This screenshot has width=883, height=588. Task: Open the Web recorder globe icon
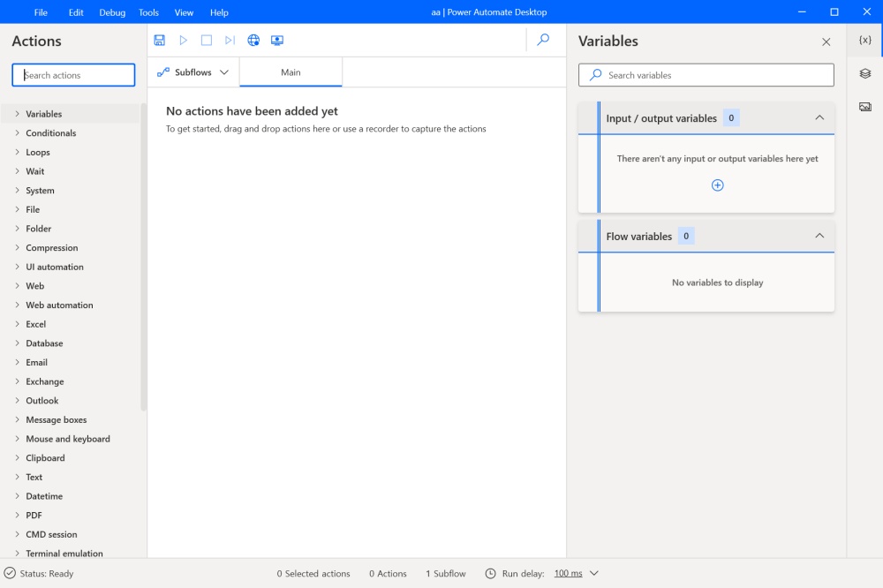tap(253, 40)
